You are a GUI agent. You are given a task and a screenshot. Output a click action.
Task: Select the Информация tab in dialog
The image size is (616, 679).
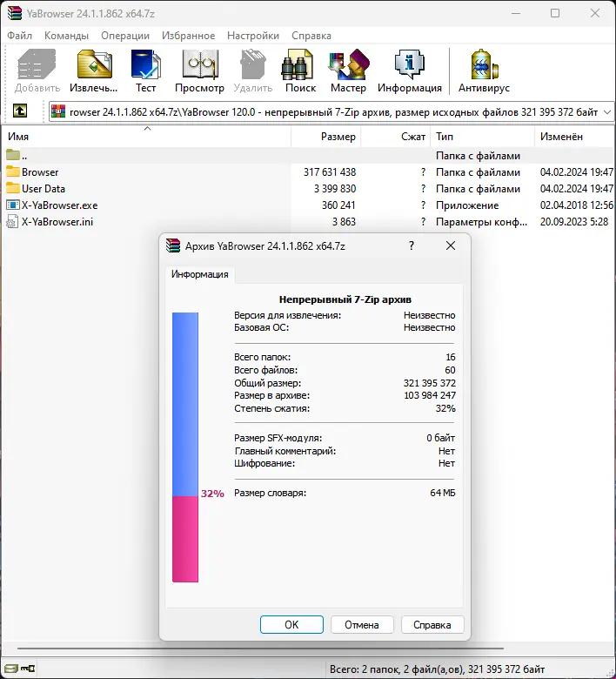(x=199, y=274)
